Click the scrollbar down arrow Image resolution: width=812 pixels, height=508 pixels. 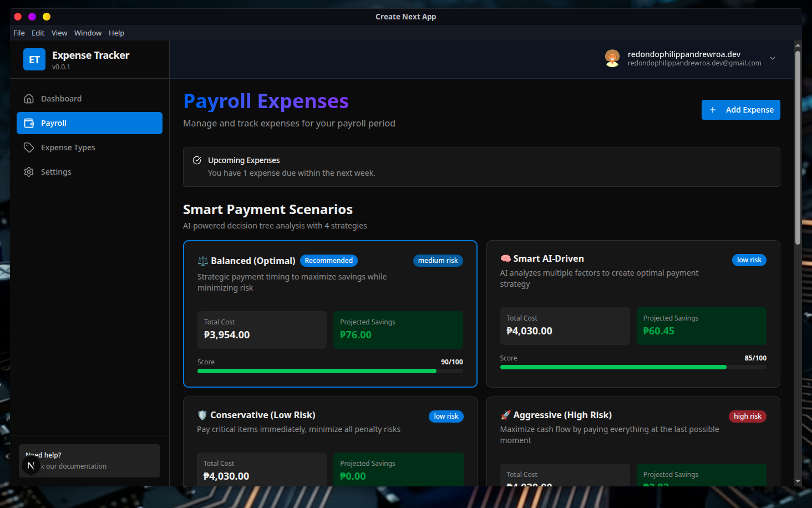pos(798,481)
